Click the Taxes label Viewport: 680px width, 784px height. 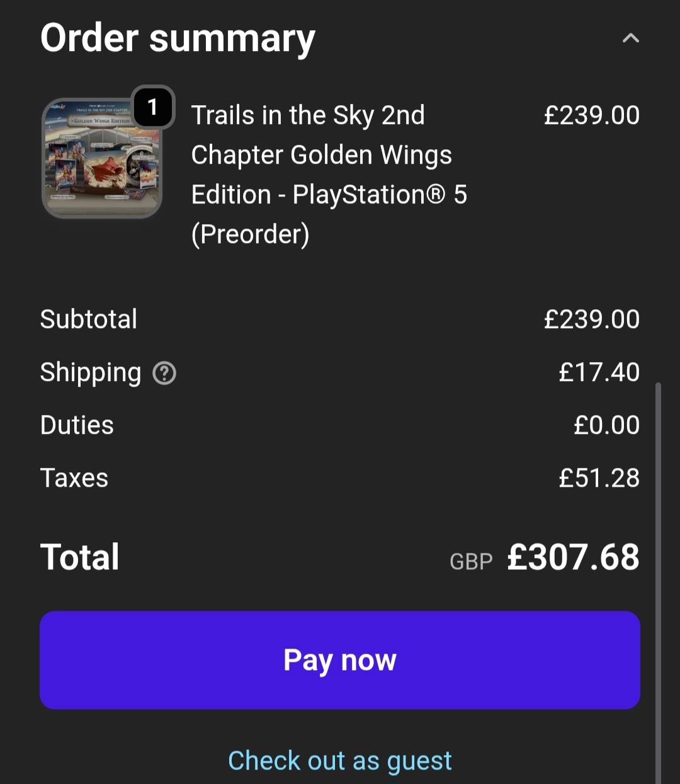click(x=74, y=478)
